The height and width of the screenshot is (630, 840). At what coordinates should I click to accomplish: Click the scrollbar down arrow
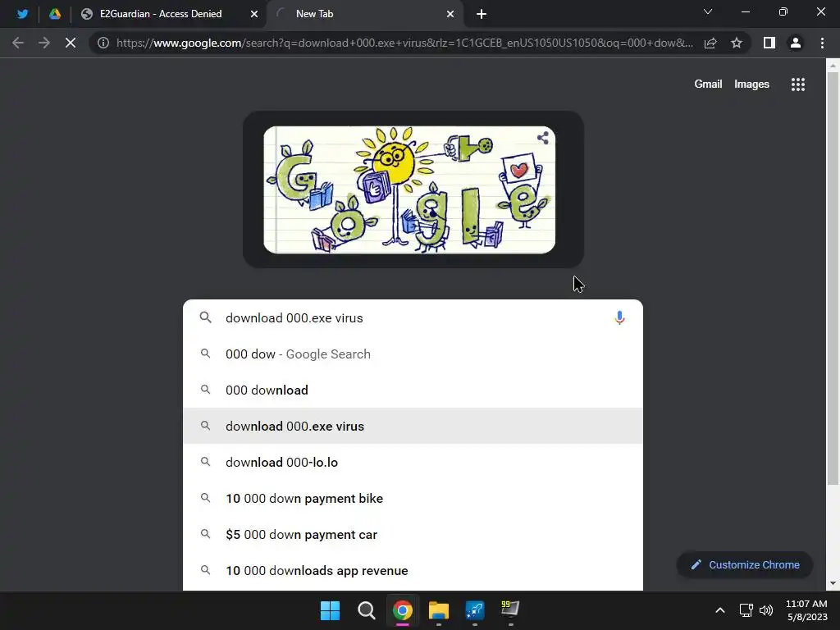pyautogui.click(x=833, y=583)
